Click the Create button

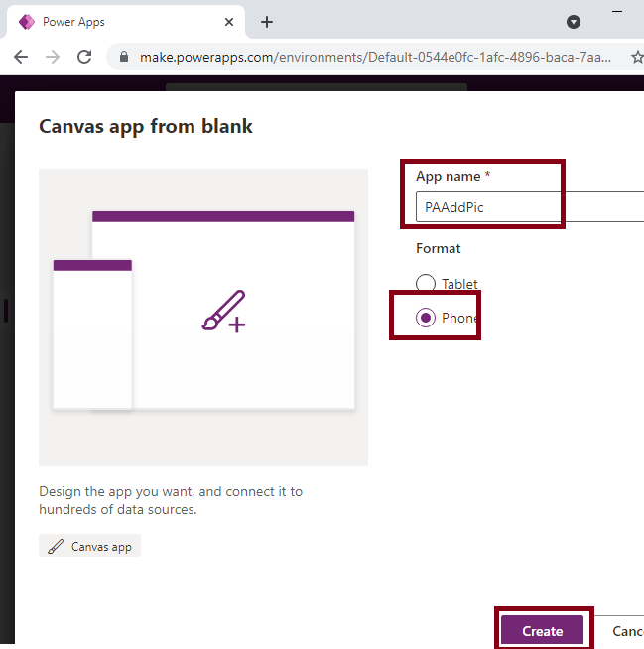[x=542, y=631]
